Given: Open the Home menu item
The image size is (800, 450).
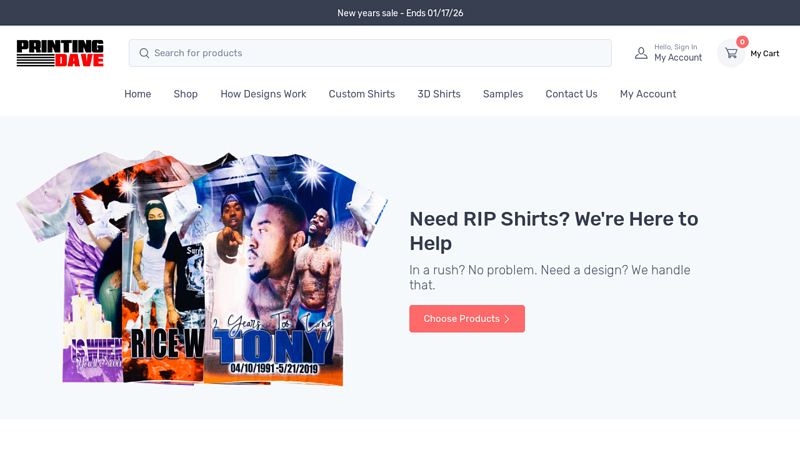Looking at the screenshot, I should (x=138, y=94).
